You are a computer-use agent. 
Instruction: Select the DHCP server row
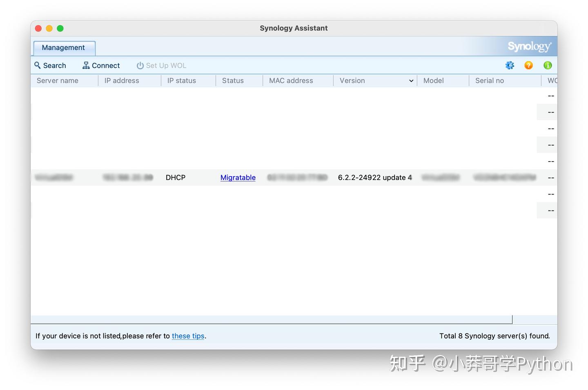[175, 177]
